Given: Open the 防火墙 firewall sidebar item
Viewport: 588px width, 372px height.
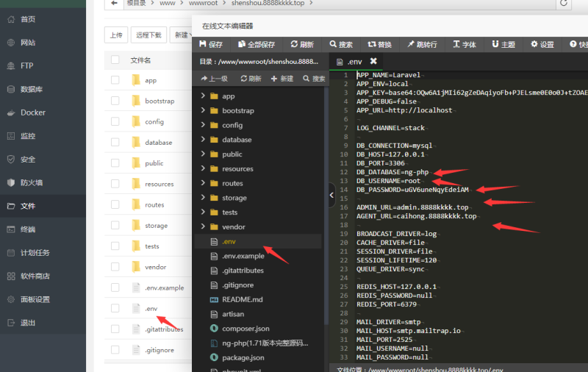Looking at the screenshot, I should [43, 182].
